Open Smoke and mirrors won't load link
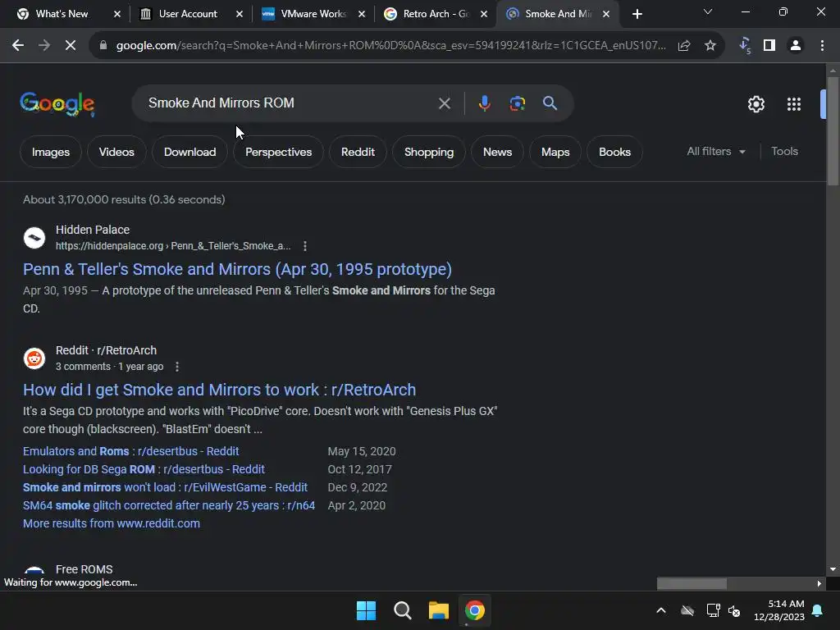 (165, 487)
